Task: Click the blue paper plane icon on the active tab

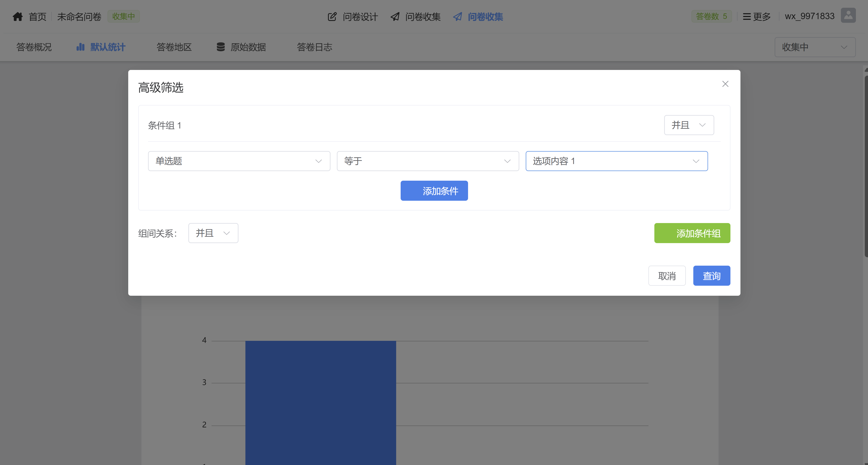Action: (x=457, y=16)
